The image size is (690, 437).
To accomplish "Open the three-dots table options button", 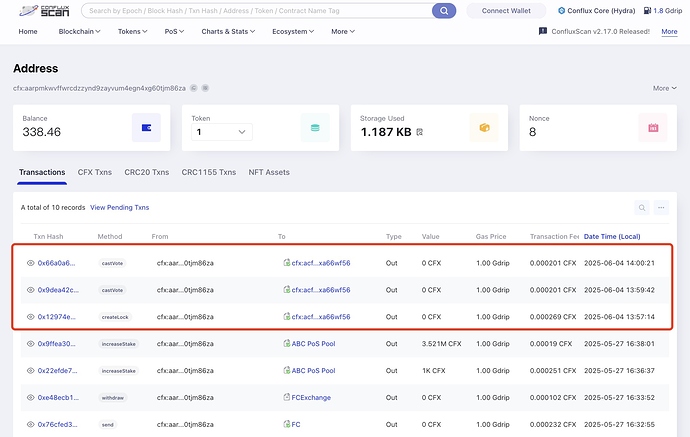I will (x=661, y=208).
